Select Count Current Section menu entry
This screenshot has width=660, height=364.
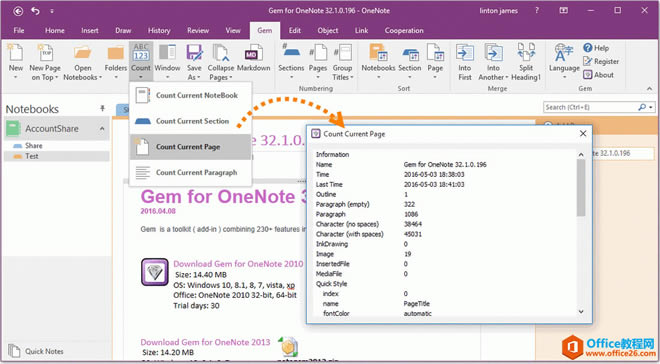(x=191, y=121)
